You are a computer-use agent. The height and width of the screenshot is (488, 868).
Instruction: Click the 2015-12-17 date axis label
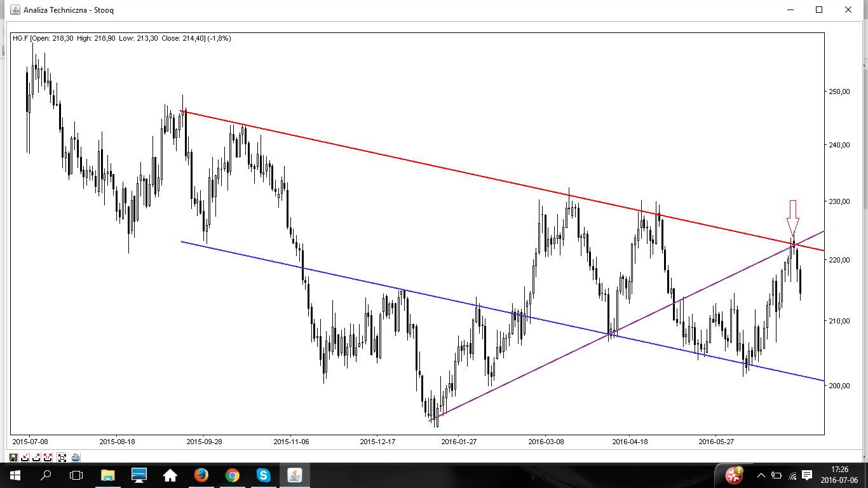click(x=377, y=441)
